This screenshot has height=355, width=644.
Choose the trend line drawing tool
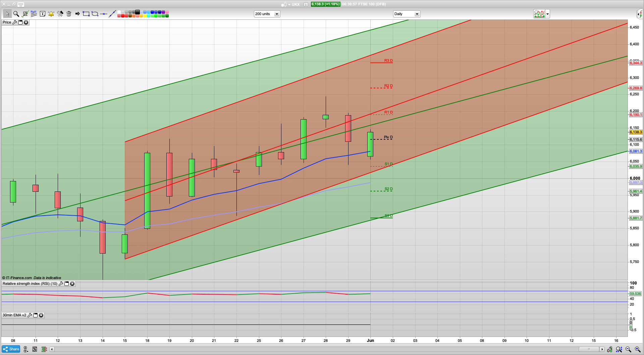click(x=113, y=13)
